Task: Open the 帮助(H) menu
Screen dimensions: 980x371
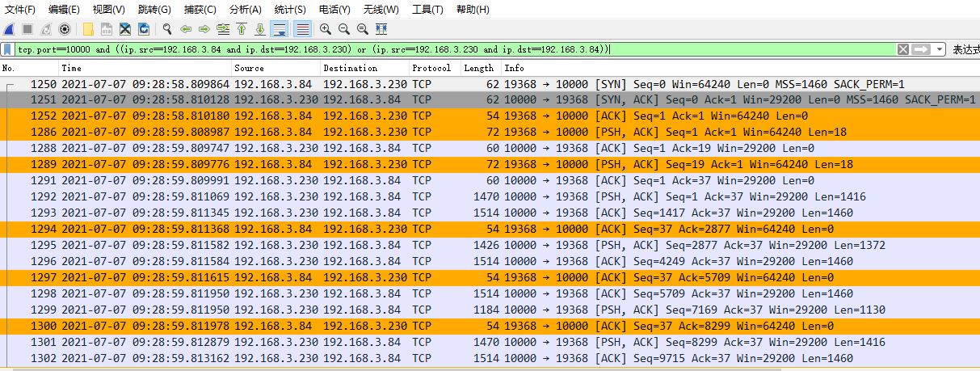Action: [x=473, y=10]
